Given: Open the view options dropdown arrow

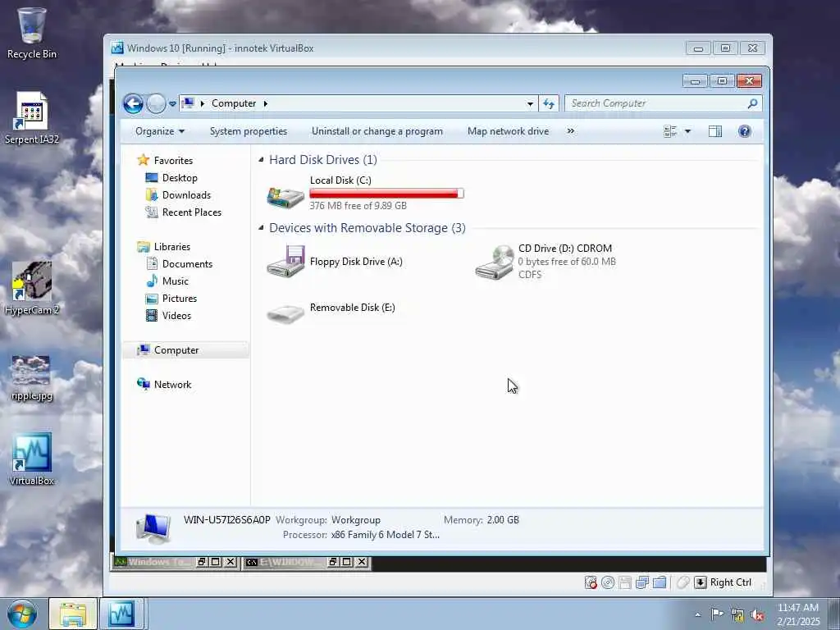Looking at the screenshot, I should (x=688, y=131).
